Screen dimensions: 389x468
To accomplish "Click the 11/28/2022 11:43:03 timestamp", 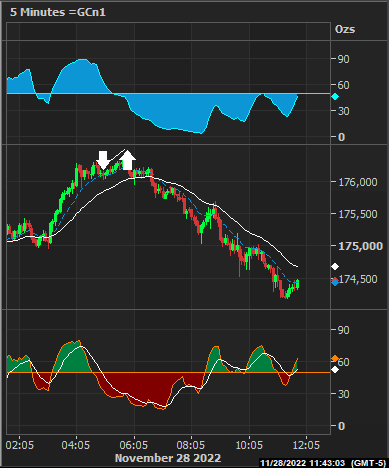I will tap(302, 463).
